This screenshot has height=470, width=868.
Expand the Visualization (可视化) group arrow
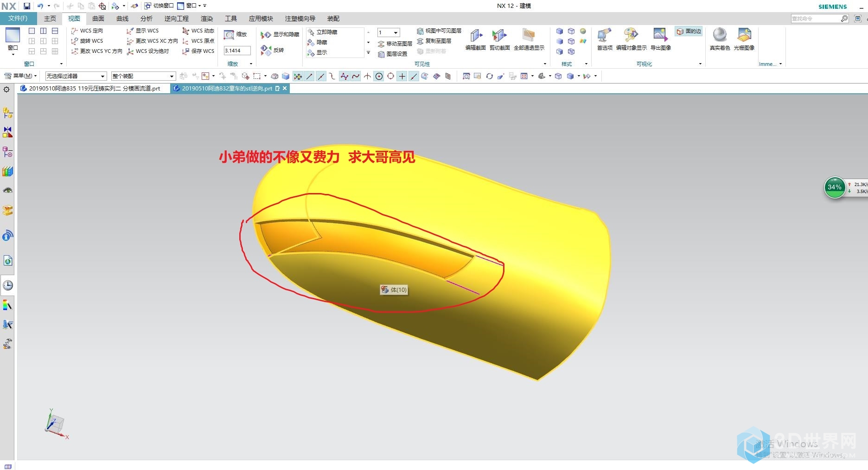(x=700, y=64)
